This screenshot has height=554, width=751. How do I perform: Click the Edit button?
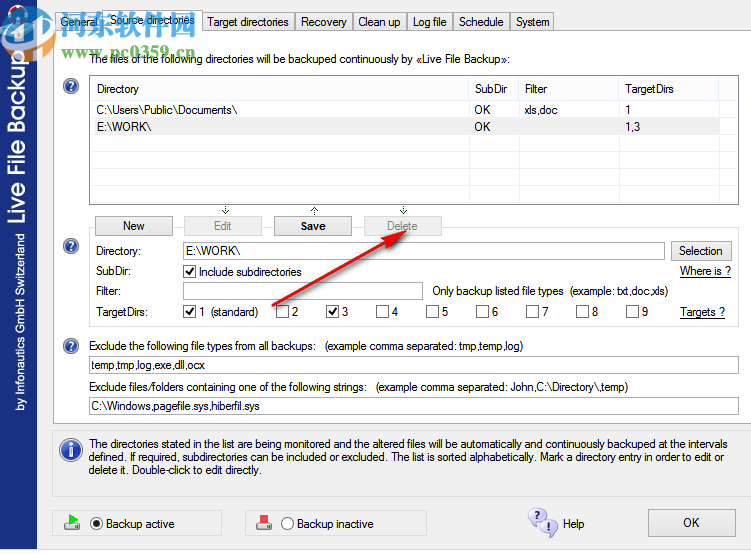pyautogui.click(x=223, y=226)
